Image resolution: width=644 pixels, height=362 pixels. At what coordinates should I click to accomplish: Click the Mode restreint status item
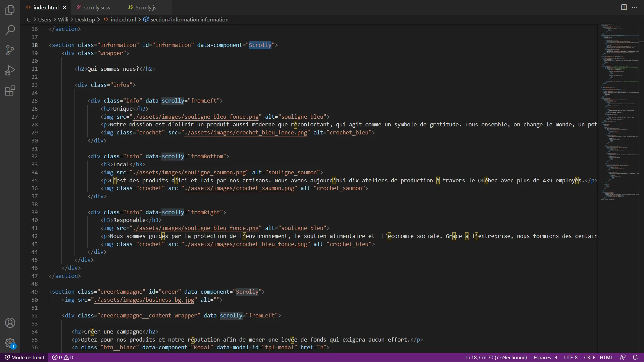click(x=24, y=357)
